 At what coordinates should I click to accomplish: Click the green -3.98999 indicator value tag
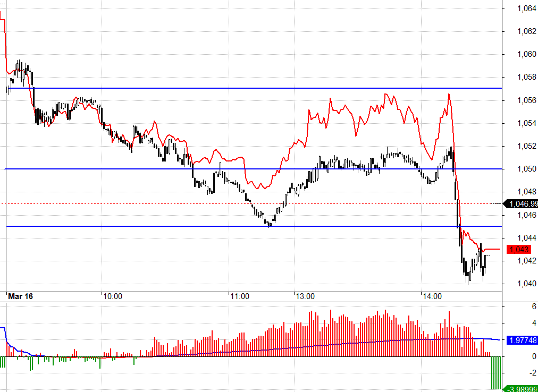coord(520,389)
